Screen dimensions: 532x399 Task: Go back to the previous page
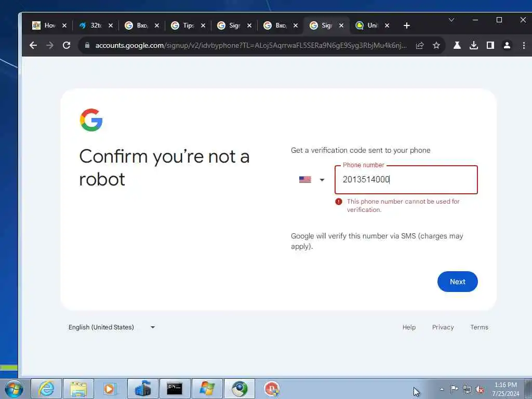click(x=33, y=45)
